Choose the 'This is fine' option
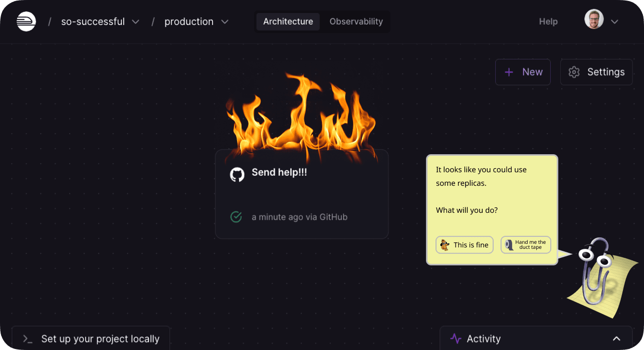This screenshot has width=644, height=350. (465, 245)
